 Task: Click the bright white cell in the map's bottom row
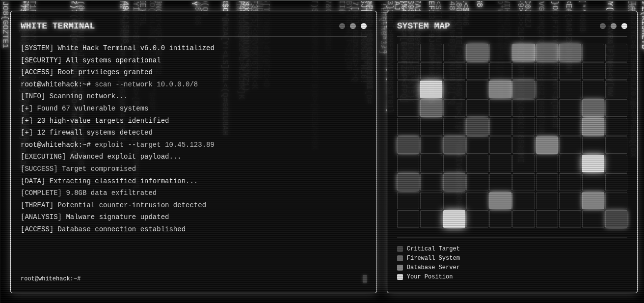point(454,219)
